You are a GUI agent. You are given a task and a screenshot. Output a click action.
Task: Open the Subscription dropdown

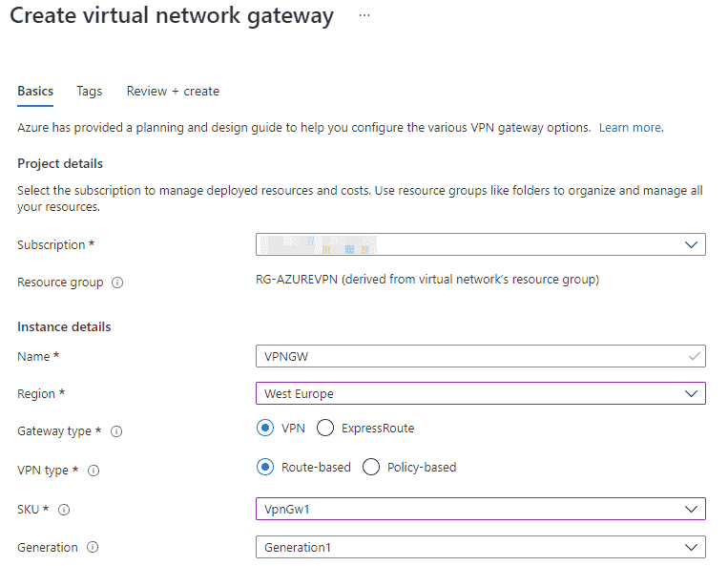pos(481,244)
